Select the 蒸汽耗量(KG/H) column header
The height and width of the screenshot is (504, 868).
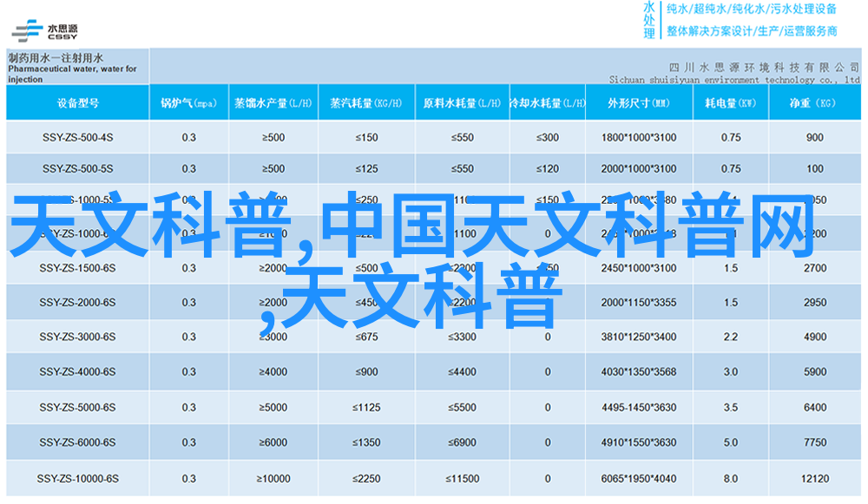365,103
